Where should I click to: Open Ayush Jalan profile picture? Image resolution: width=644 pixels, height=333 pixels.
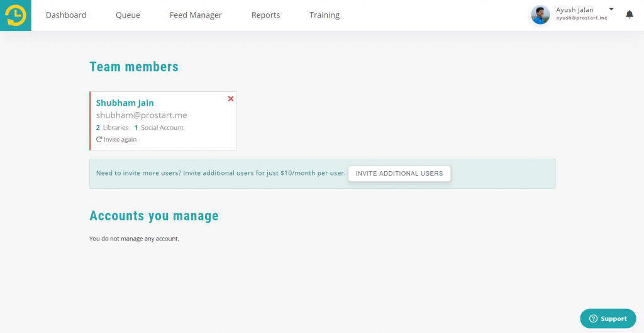tap(540, 15)
